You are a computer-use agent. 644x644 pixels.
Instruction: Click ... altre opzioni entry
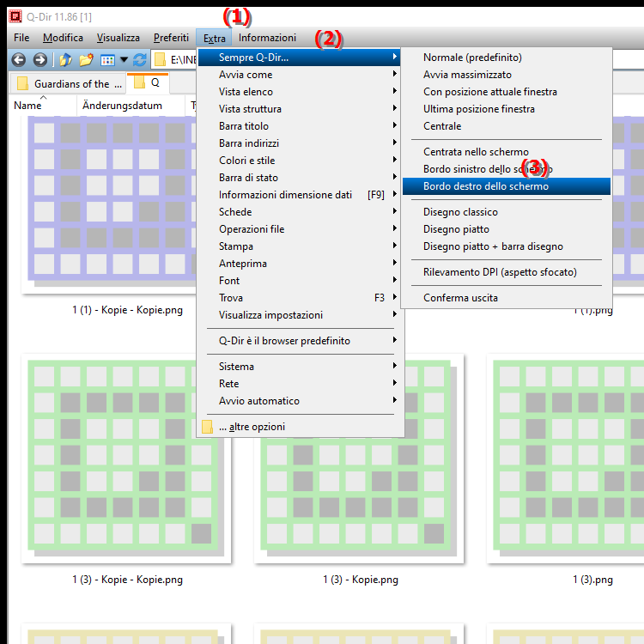300,427
